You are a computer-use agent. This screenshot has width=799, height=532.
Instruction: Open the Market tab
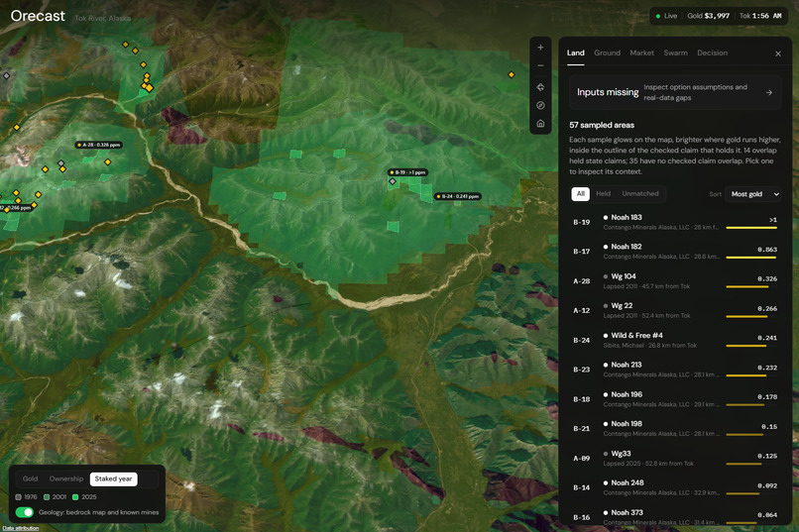tap(641, 53)
